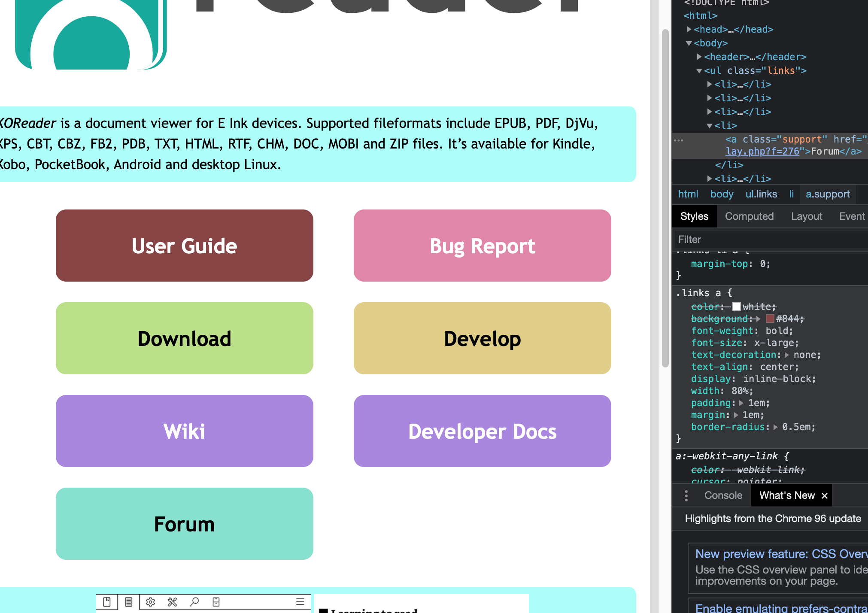Screen dimensions: 868x613
Task: Open the DevTools drawer three-dot menu
Action: tap(686, 495)
